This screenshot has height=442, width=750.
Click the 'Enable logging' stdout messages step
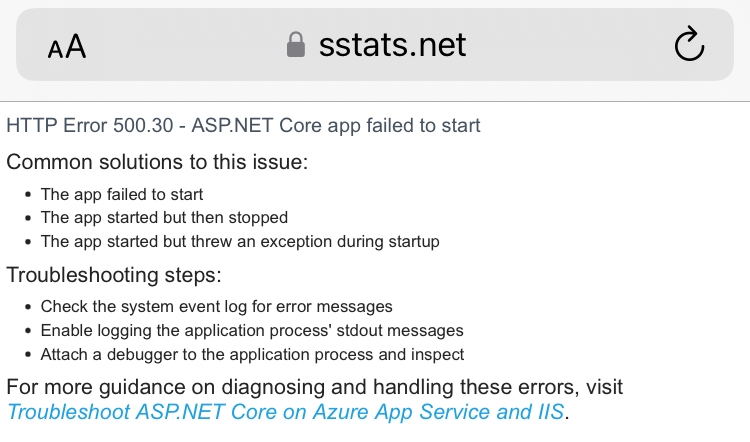(252, 331)
